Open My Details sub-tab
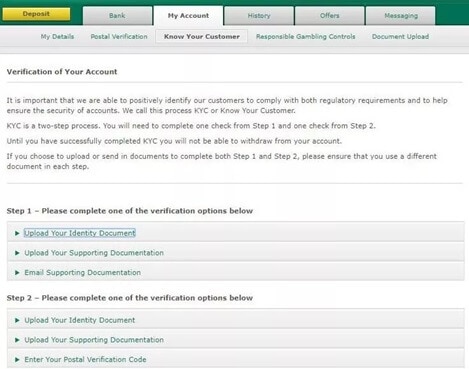469x369 pixels. (57, 37)
